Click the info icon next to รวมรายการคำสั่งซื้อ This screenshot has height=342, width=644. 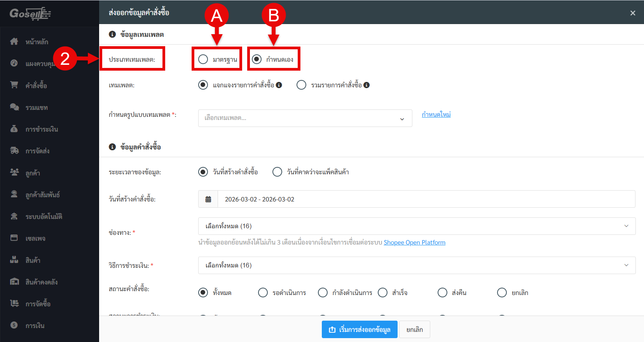point(367,85)
